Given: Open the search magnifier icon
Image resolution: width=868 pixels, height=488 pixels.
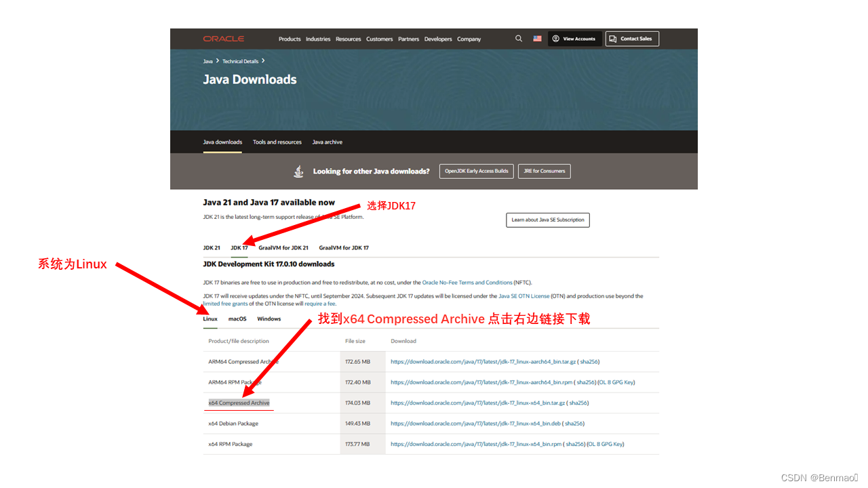Looking at the screenshot, I should (x=519, y=39).
